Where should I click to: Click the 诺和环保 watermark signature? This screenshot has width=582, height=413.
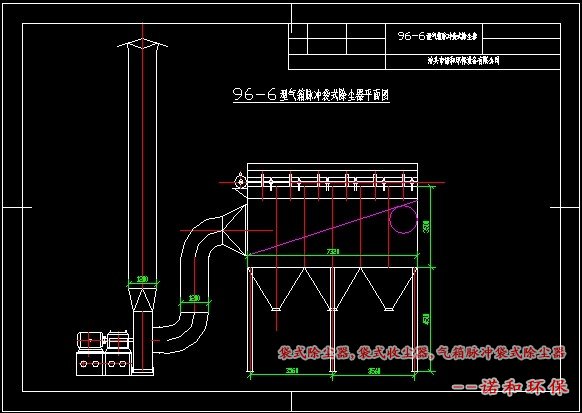pyautogui.click(x=510, y=387)
